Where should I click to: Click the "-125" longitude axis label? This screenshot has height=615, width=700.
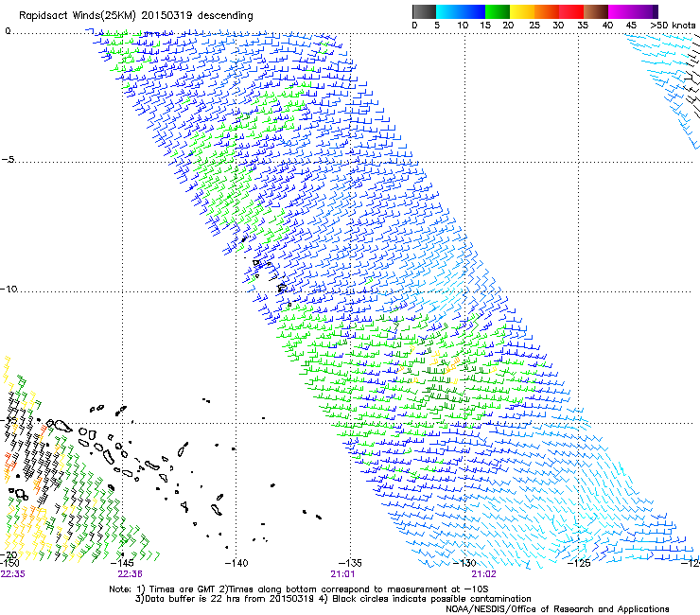(579, 563)
